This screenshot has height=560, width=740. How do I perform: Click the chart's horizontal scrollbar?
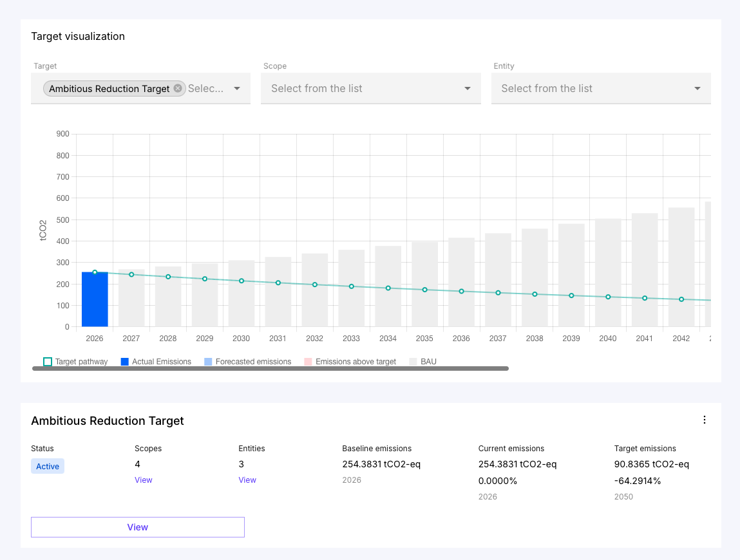pos(270,369)
